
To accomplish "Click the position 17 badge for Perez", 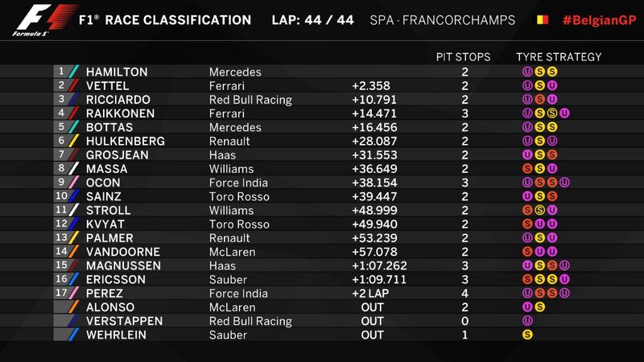I will 61,294.
